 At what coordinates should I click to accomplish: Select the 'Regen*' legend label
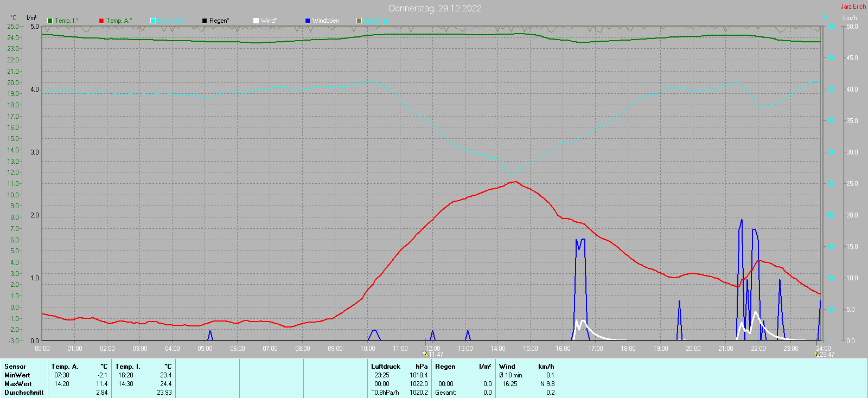click(x=219, y=21)
